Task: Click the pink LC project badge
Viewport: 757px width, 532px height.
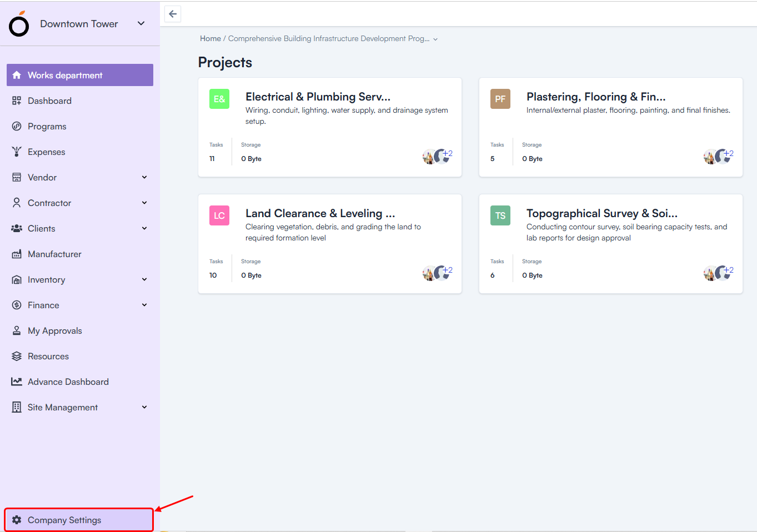Action: (219, 215)
